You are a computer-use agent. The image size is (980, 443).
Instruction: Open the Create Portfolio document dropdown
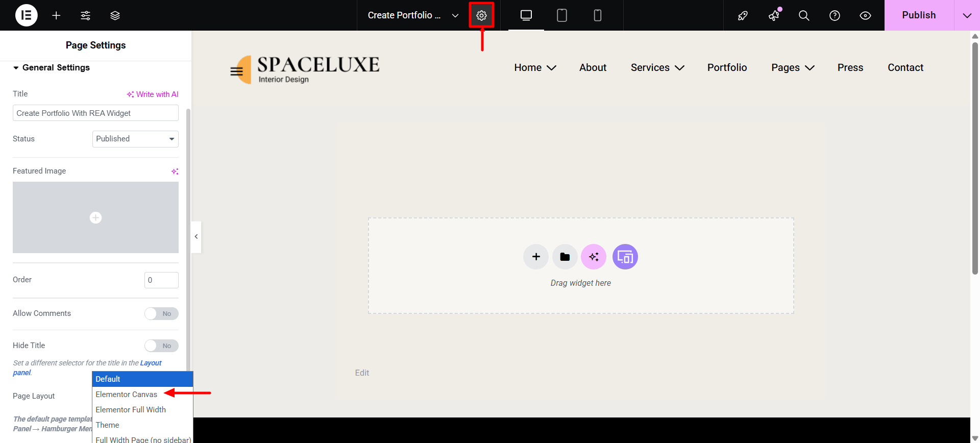point(413,15)
